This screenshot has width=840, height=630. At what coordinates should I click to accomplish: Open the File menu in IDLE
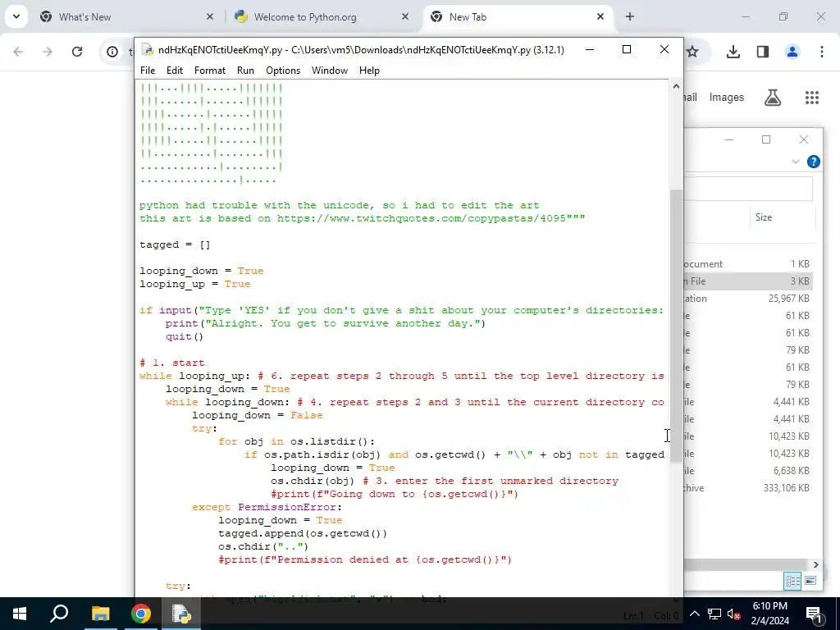pyautogui.click(x=148, y=71)
